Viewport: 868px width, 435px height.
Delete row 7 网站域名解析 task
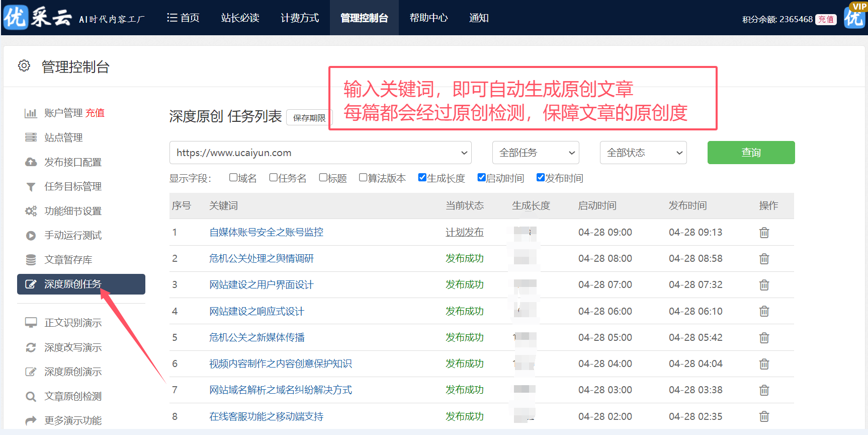764,390
